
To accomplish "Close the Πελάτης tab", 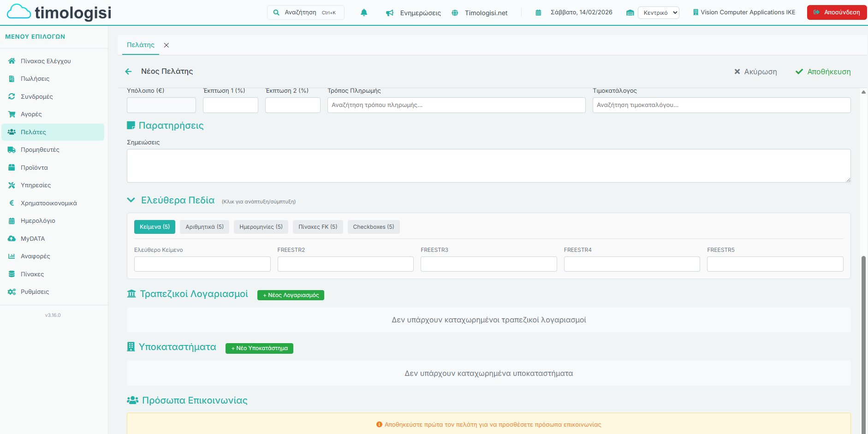I will pos(166,45).
